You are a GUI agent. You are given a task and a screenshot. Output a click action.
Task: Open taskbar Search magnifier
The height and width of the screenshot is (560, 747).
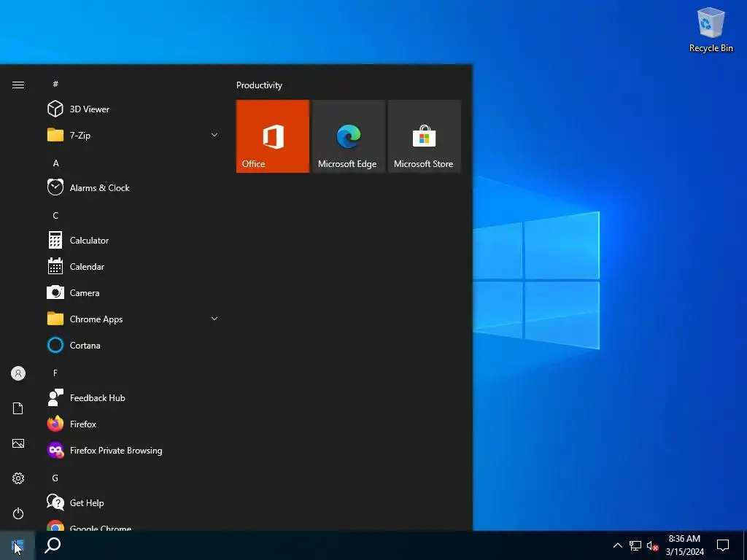tap(53, 545)
